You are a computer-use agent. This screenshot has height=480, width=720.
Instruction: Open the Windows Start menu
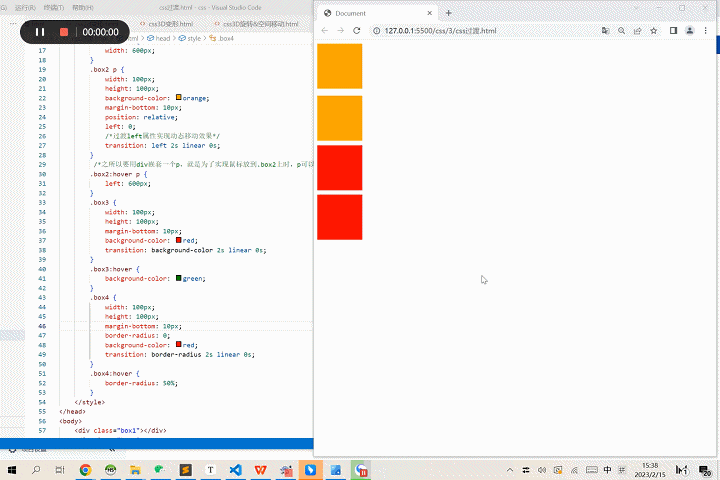[x=12, y=470]
